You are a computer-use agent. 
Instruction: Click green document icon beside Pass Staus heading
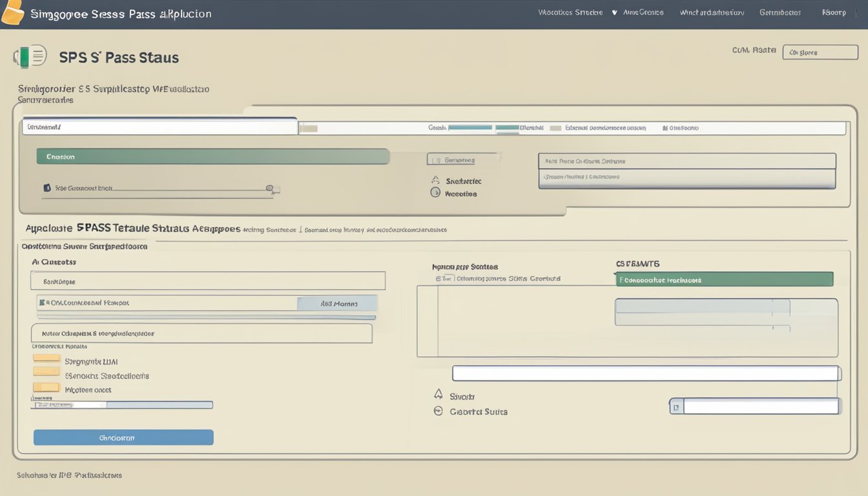coord(30,57)
